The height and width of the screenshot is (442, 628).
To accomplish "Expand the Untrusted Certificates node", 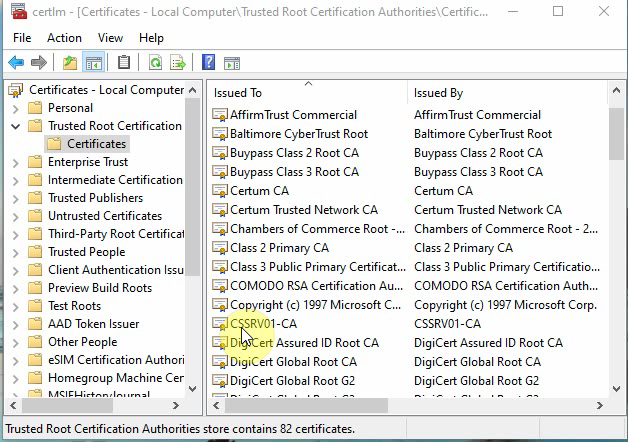I will [15, 216].
